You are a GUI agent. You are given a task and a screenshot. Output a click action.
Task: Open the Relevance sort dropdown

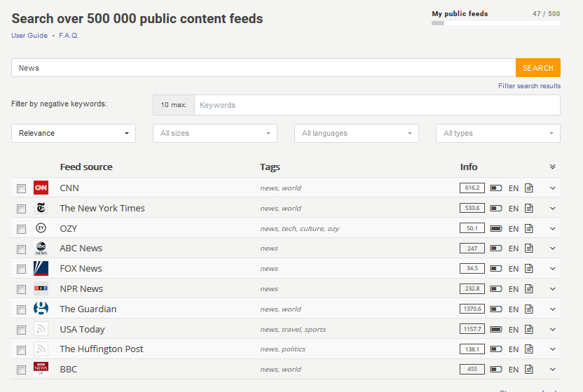74,133
